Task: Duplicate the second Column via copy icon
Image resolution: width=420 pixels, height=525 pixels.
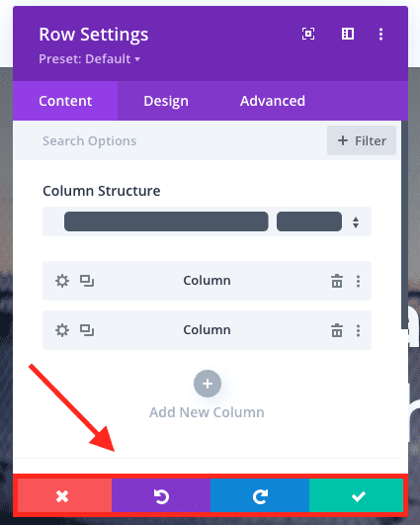Action: pyautogui.click(x=87, y=330)
